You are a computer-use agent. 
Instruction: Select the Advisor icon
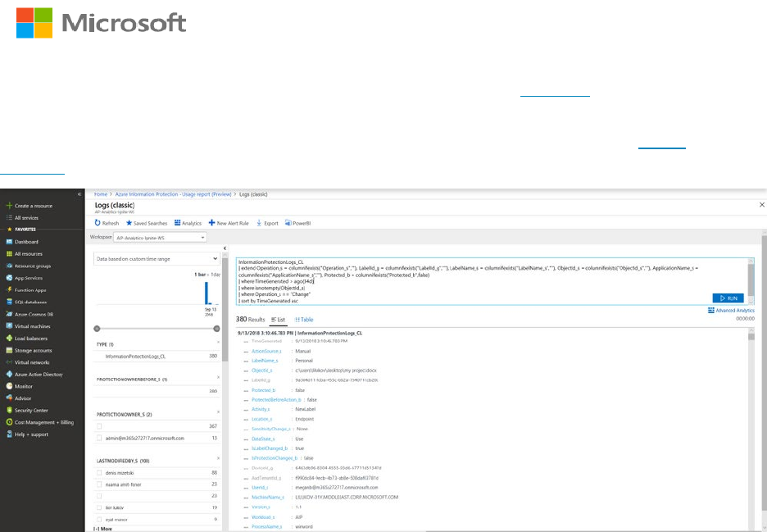(x=9, y=398)
